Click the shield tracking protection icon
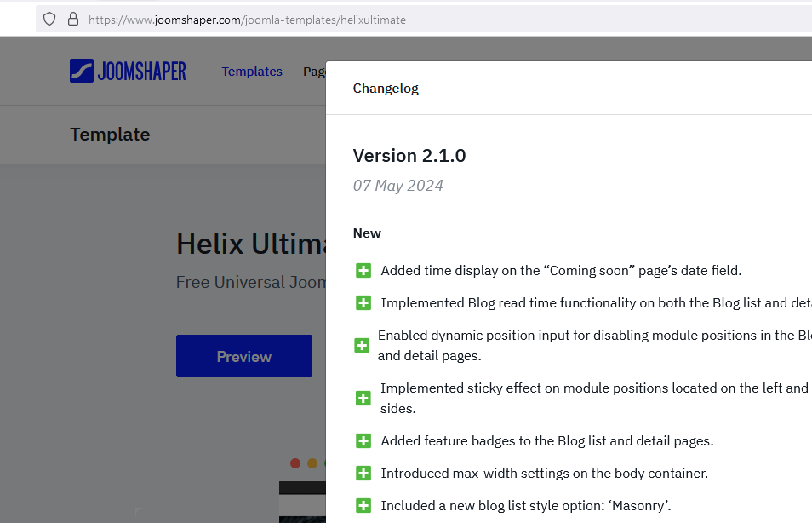 click(49, 20)
